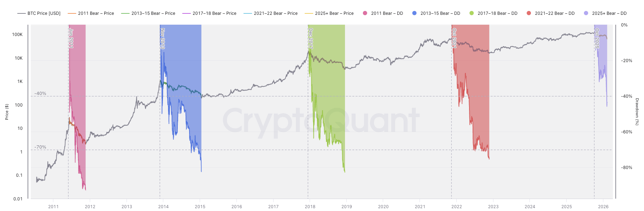The image size is (644, 211).
Task: Show or hide 2021–22 Bear – Price line
Action: tap(270, 13)
